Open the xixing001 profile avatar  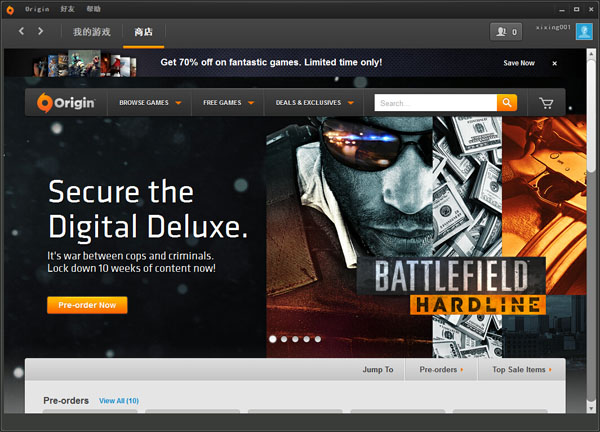tap(584, 31)
